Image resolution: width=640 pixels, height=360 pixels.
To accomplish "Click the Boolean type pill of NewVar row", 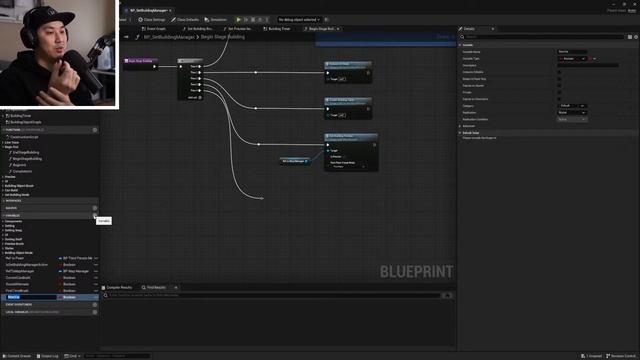I will [x=67, y=297].
